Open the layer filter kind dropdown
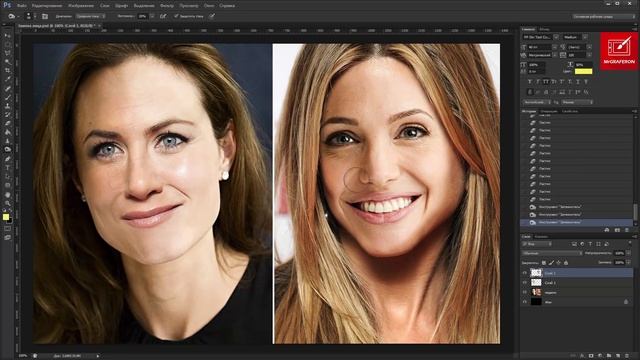The width and height of the screenshot is (640, 360). click(537, 244)
